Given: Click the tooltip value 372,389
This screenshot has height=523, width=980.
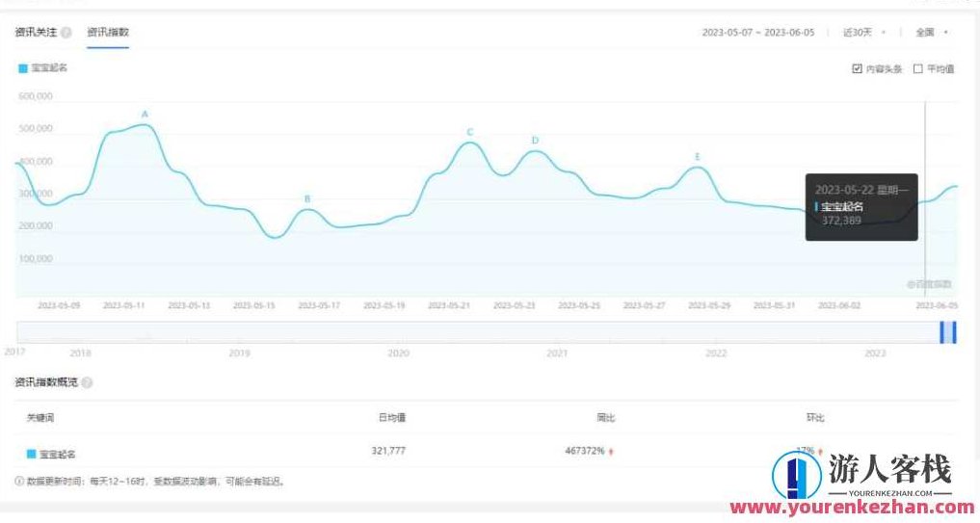Looking at the screenshot, I should (x=841, y=221).
